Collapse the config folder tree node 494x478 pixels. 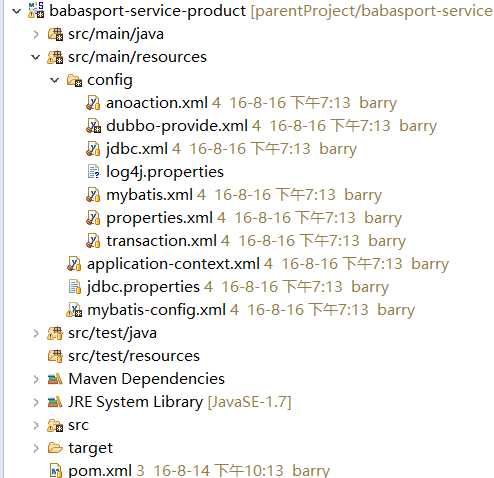(55, 80)
